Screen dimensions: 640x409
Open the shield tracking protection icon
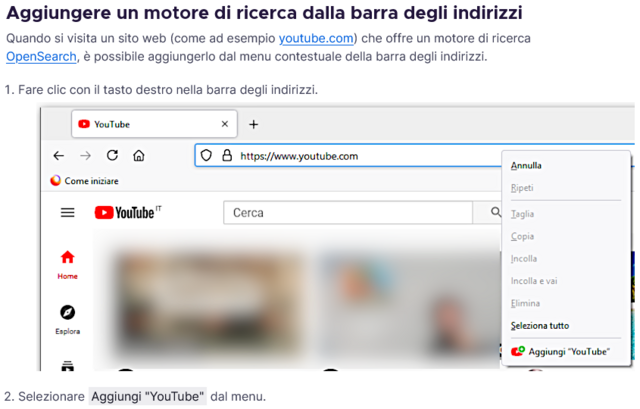tap(206, 156)
